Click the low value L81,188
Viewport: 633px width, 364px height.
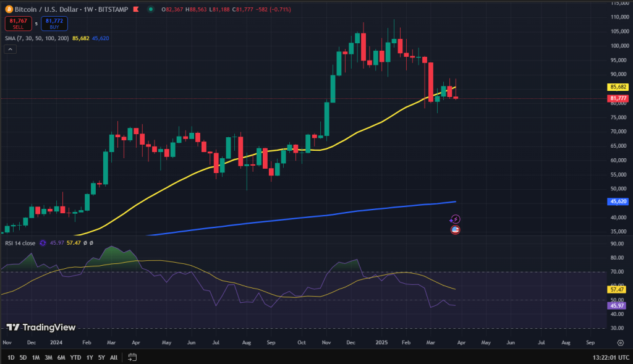click(x=219, y=9)
